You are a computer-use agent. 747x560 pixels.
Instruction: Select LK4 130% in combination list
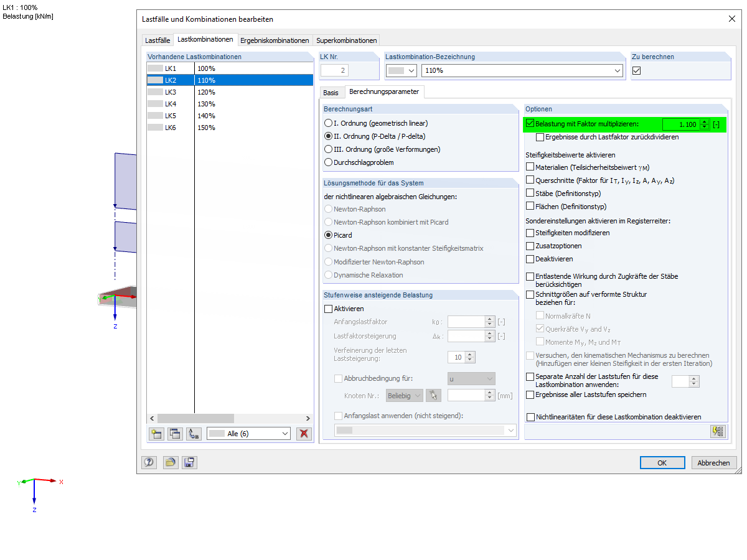(x=230, y=104)
